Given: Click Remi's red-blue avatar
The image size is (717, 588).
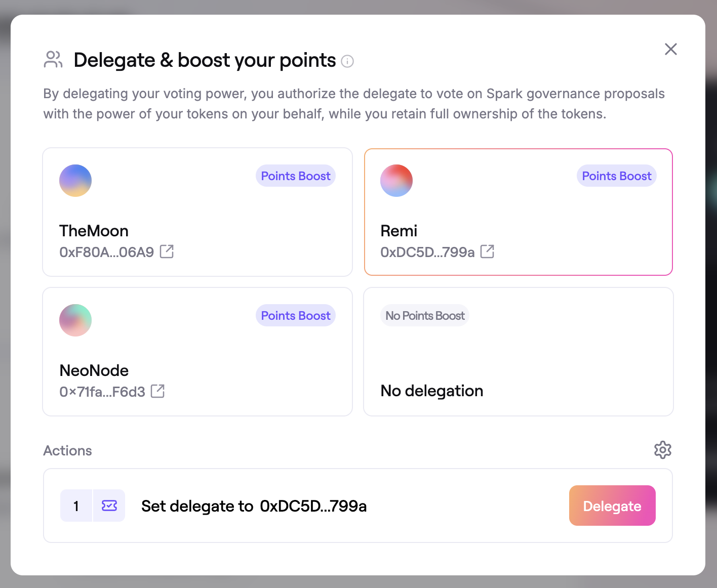Looking at the screenshot, I should pos(396,181).
